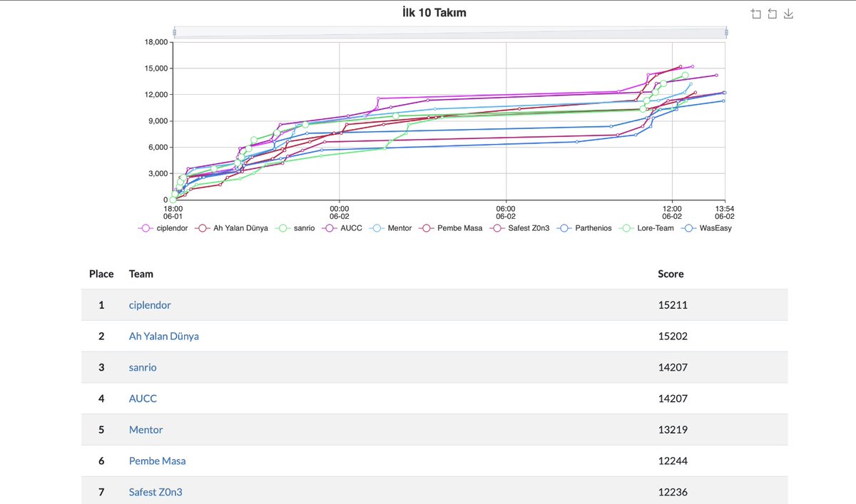Open the Safest Z0n3 team link
The width and height of the screenshot is (856, 504).
156,492
